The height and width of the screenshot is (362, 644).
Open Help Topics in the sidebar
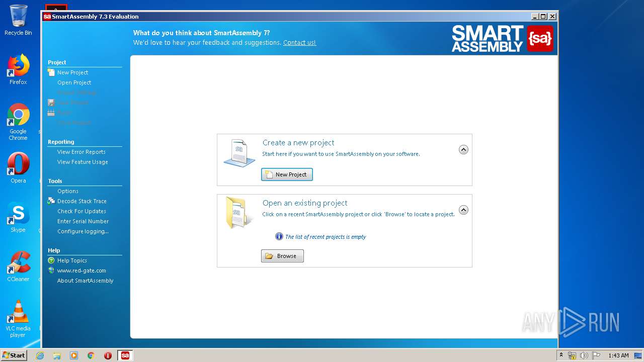[72, 260]
